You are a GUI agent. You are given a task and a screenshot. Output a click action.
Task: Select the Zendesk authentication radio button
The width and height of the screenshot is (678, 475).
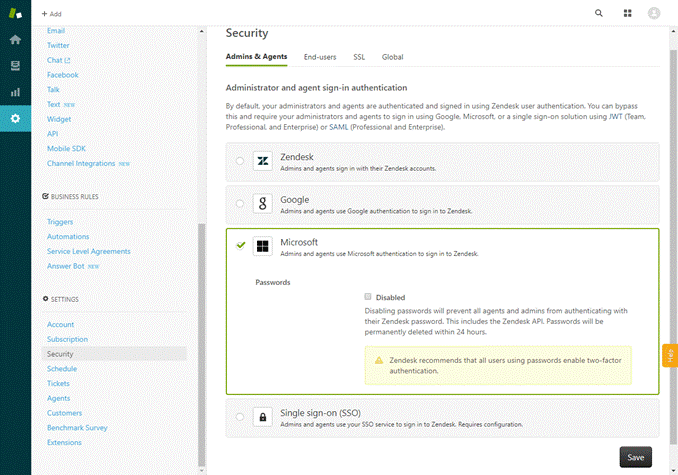pyautogui.click(x=240, y=161)
